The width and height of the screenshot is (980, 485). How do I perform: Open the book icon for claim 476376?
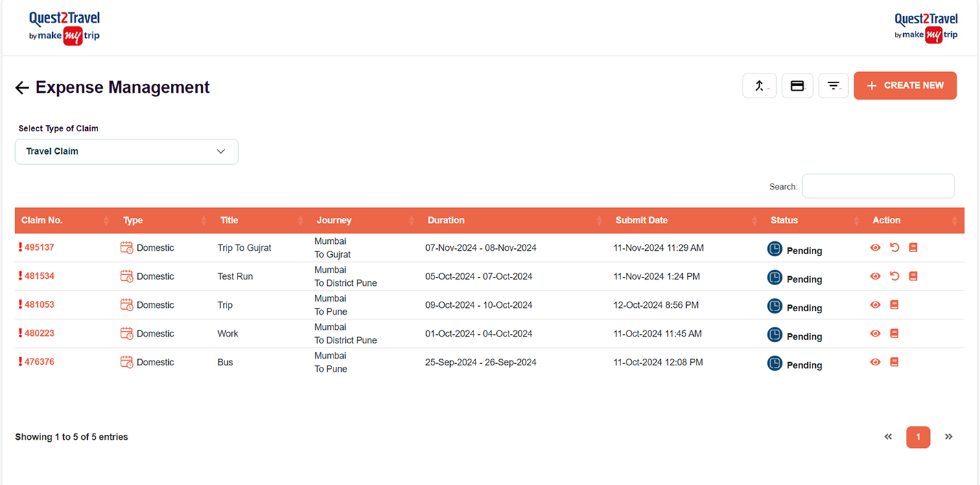[x=894, y=362]
